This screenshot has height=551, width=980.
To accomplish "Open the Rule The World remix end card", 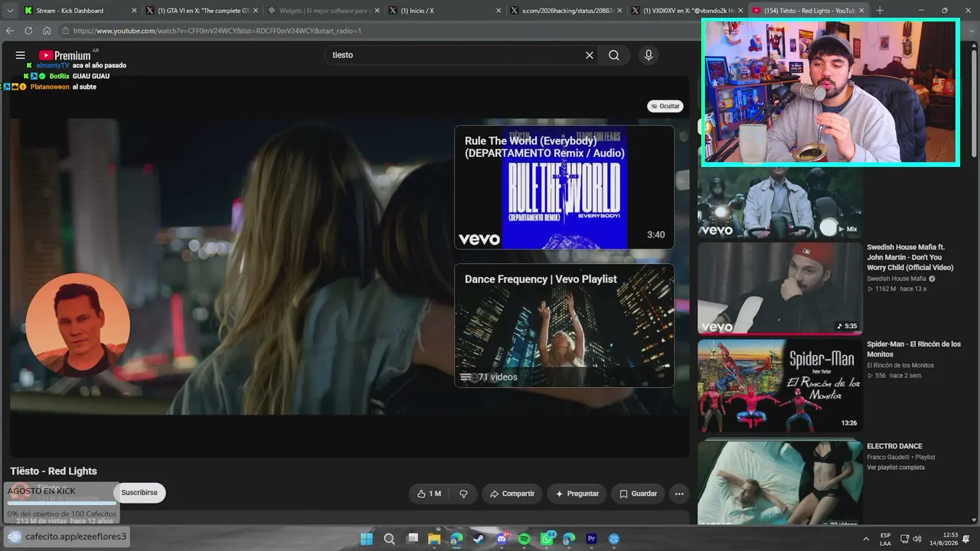I will [x=564, y=187].
